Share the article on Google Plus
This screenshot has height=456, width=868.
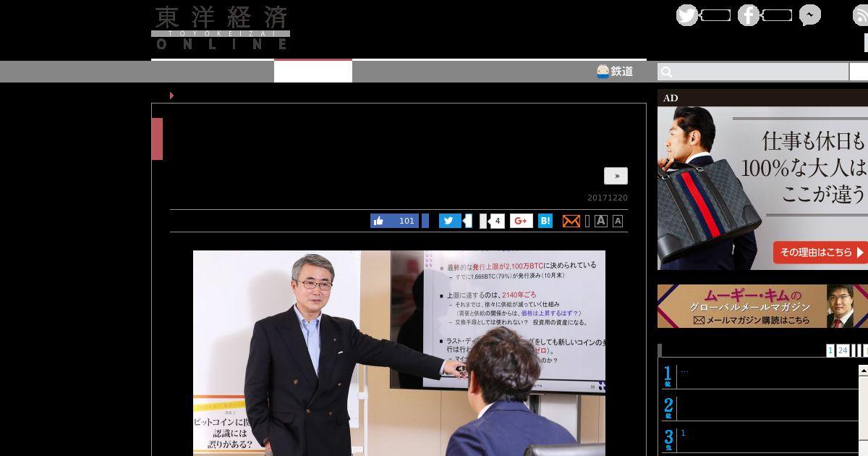522,221
